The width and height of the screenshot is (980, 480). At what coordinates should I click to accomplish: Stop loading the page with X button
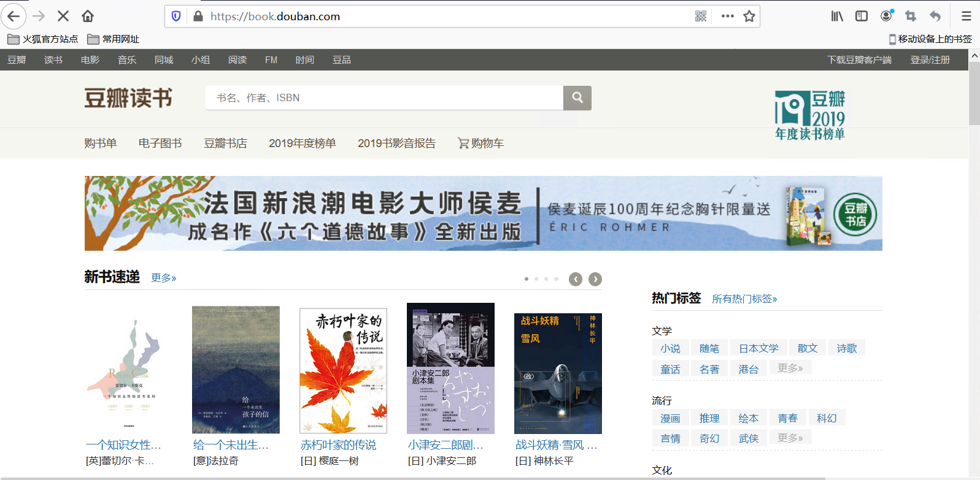coord(63,16)
